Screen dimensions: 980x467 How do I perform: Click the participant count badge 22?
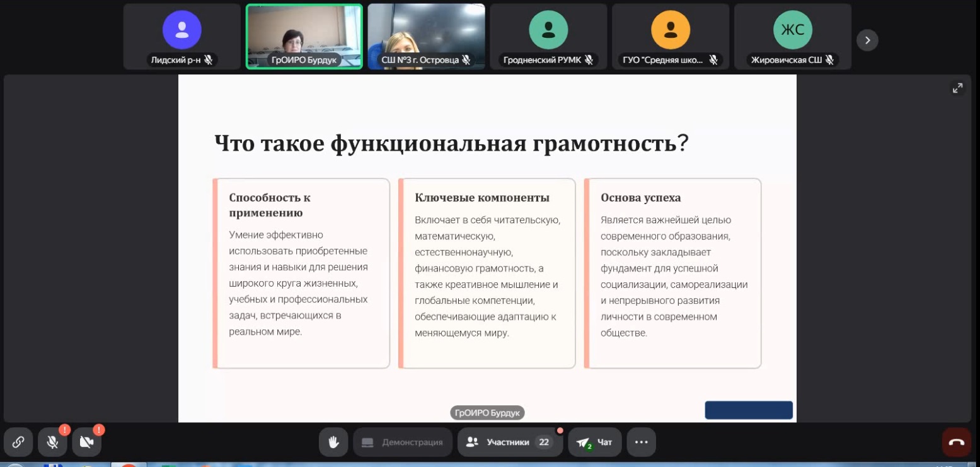coord(543,442)
